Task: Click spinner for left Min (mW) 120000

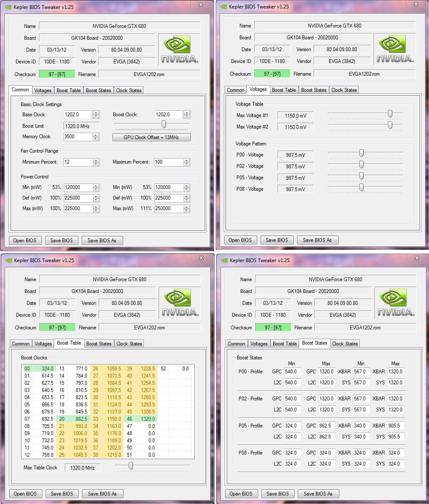Action: [96, 187]
